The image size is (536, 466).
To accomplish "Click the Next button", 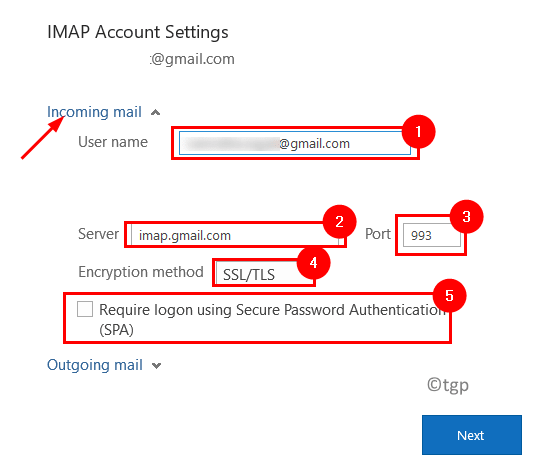I will click(x=472, y=435).
